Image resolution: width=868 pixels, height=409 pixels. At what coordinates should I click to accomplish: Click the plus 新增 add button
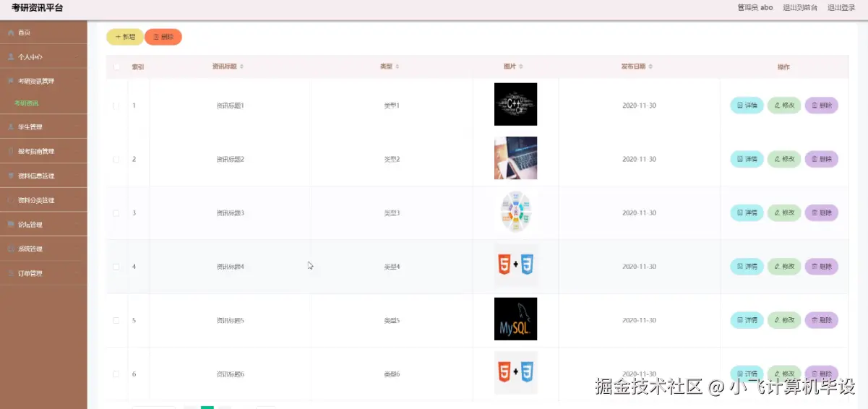(x=125, y=37)
